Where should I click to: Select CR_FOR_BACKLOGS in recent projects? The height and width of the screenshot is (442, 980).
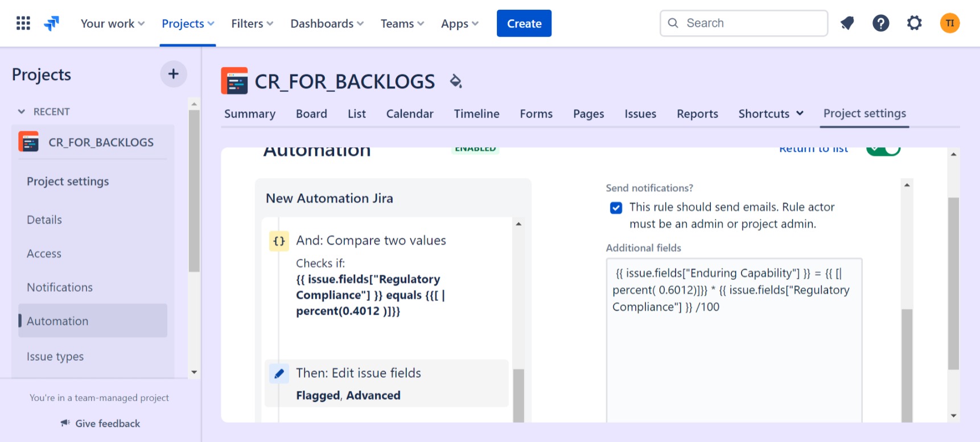[x=93, y=142]
